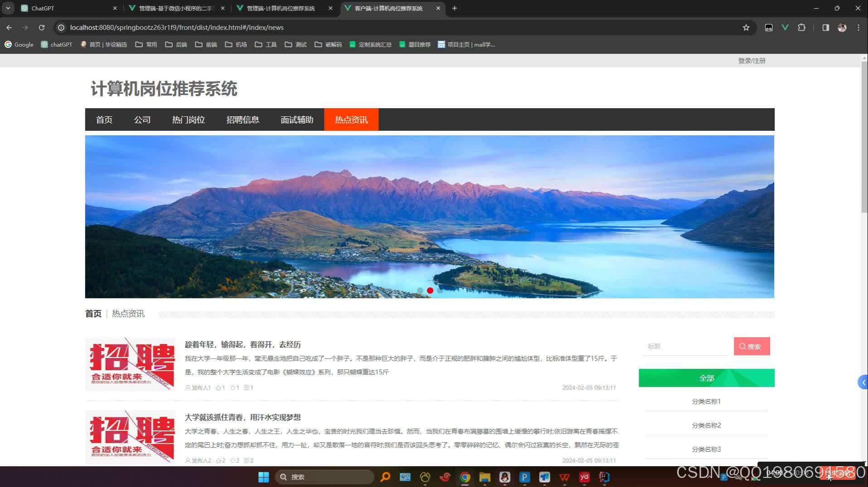The height and width of the screenshot is (487, 868).
Task: Select the second carousel dot indicator
Action: click(x=430, y=291)
